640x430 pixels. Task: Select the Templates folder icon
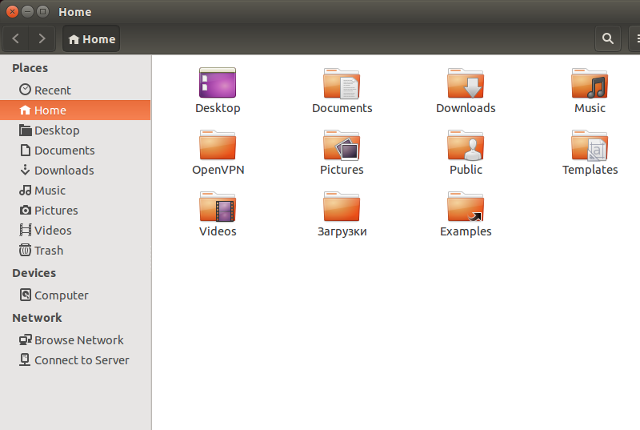click(x=589, y=145)
